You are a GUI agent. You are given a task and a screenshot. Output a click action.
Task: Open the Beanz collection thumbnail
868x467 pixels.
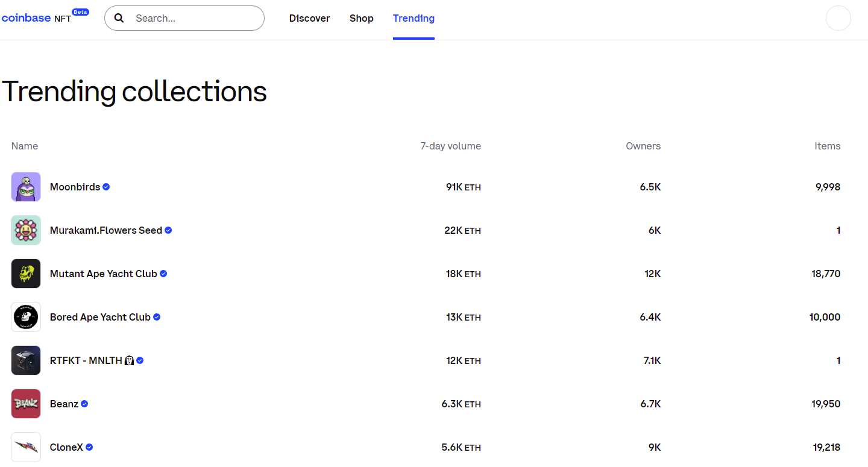pyautogui.click(x=26, y=404)
